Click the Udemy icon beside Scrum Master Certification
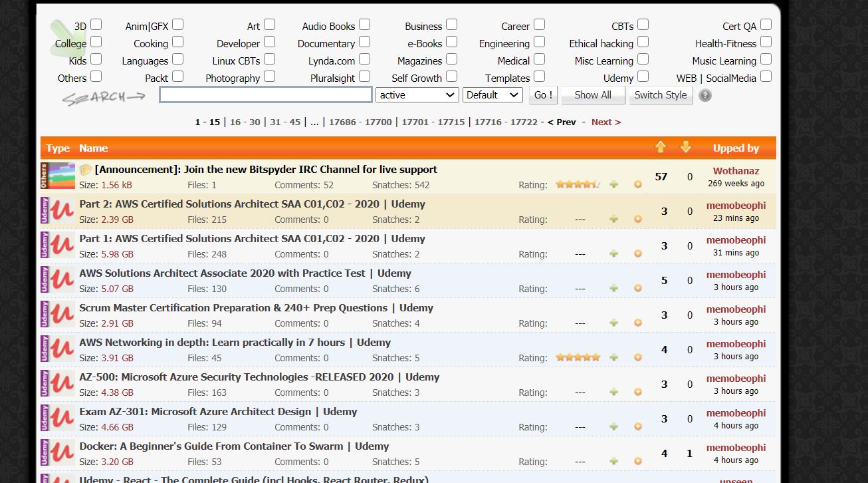868x483 pixels. point(58,315)
